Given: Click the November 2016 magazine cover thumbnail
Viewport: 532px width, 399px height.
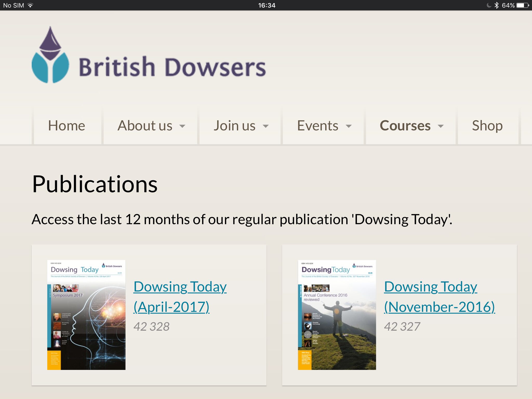Looking at the screenshot, I should point(337,315).
